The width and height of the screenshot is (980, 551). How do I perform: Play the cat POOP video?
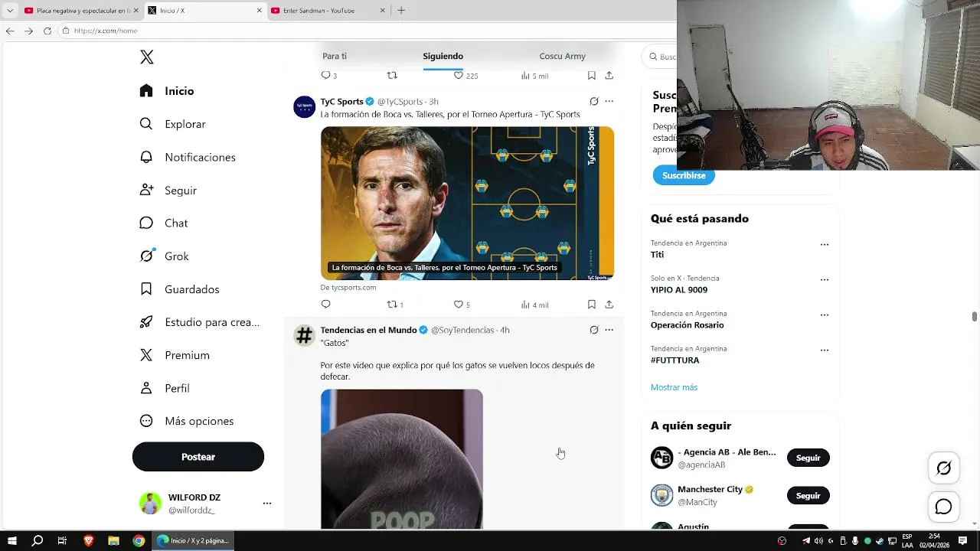pos(402,459)
